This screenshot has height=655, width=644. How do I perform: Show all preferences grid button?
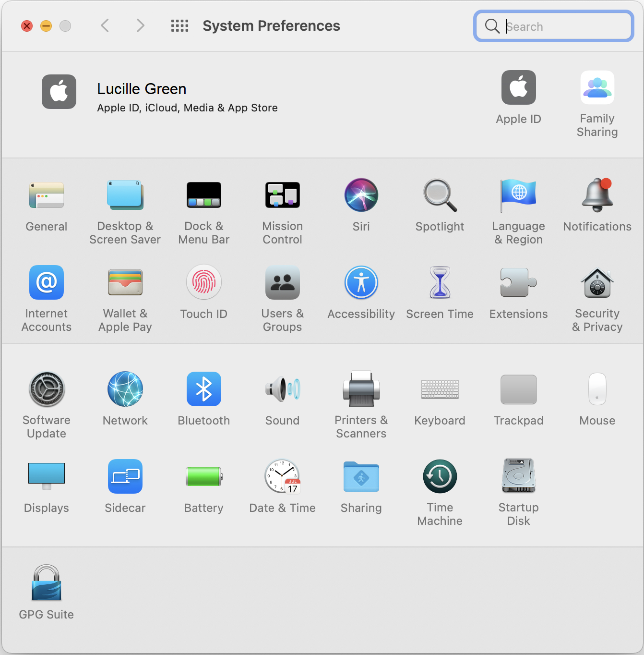[180, 26]
